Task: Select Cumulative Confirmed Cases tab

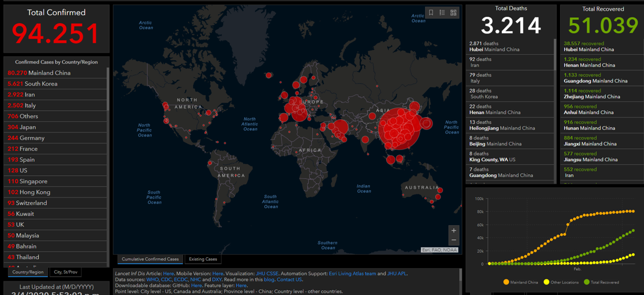Action: click(x=150, y=259)
